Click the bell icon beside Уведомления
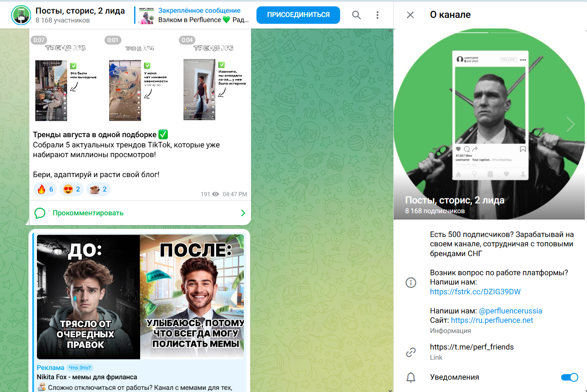The width and height of the screenshot is (587, 392). pos(411,377)
